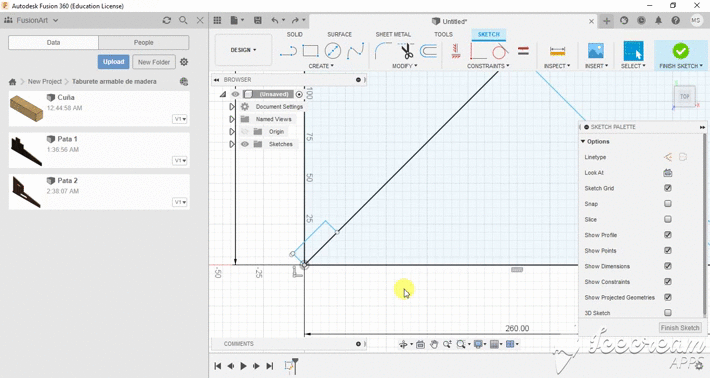Switch to the TOOLS tab
This screenshot has width=710, height=378.
click(x=443, y=34)
